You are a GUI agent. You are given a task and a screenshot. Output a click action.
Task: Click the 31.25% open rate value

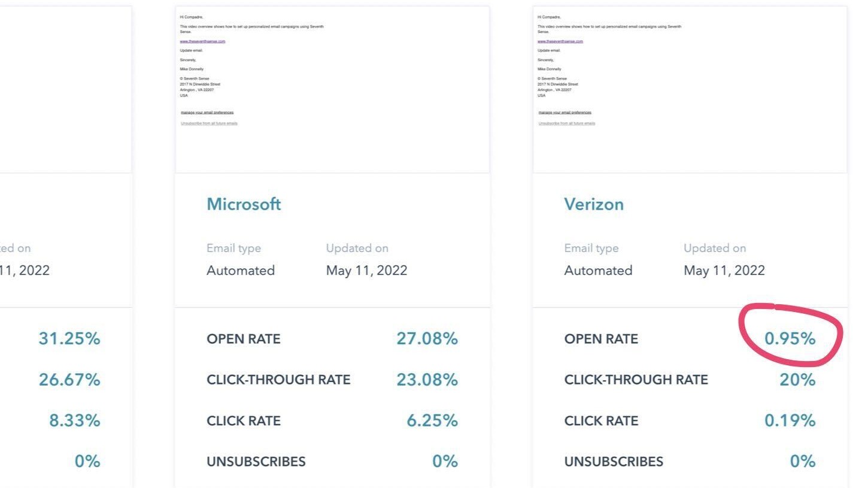pyautogui.click(x=69, y=339)
